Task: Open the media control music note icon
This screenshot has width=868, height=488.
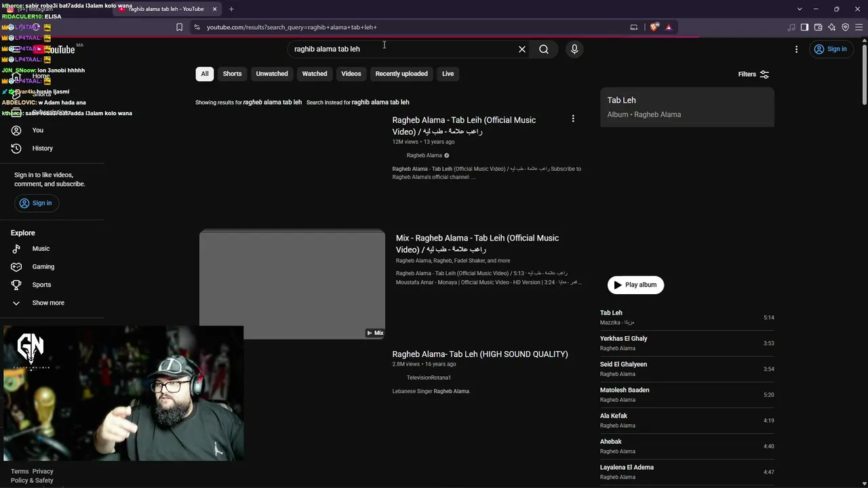Action: click(x=791, y=27)
